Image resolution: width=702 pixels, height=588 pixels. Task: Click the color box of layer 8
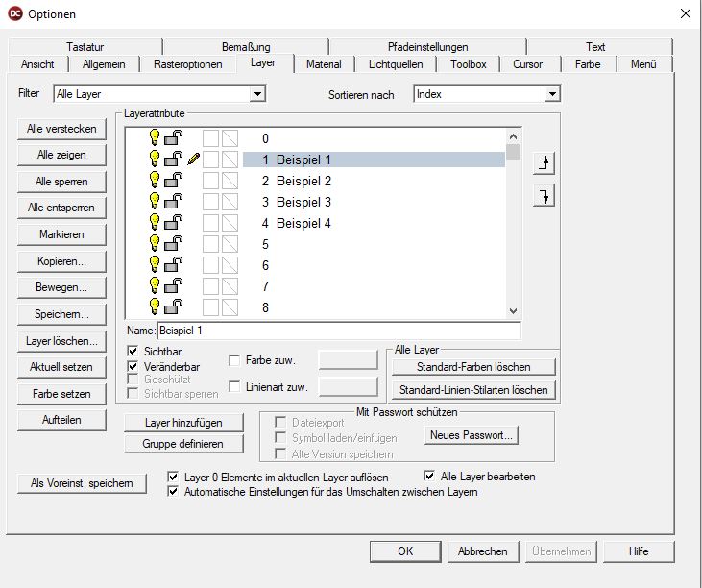[211, 307]
